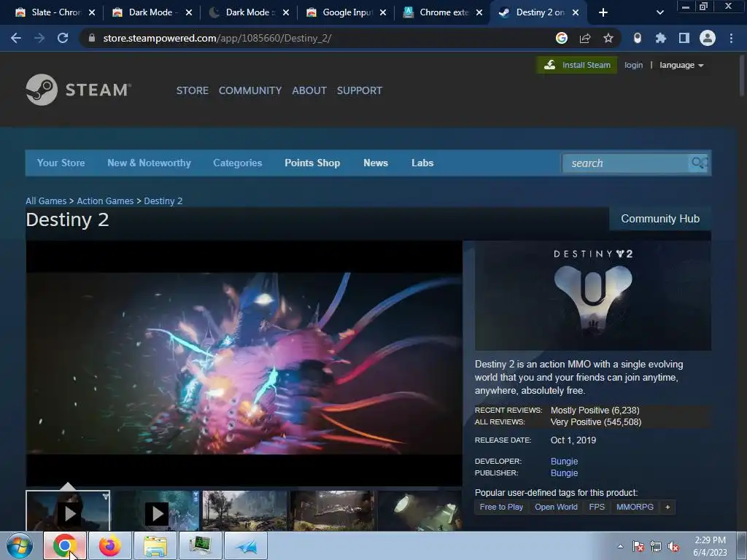
Task: Expand the tab search chevron
Action: point(659,12)
